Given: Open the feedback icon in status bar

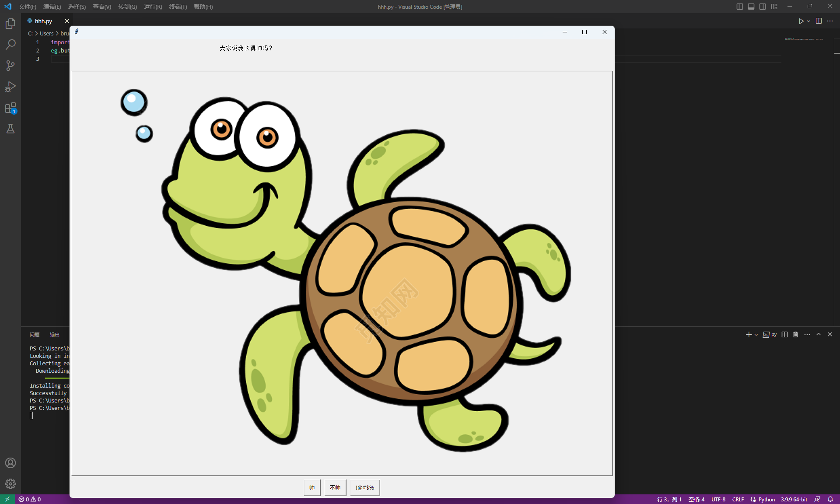Looking at the screenshot, I should 817,499.
